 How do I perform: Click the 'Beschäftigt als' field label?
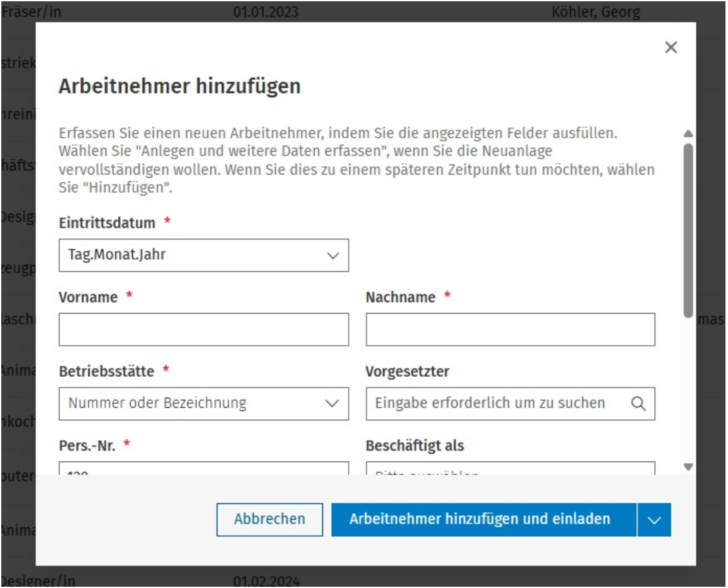[x=415, y=446]
